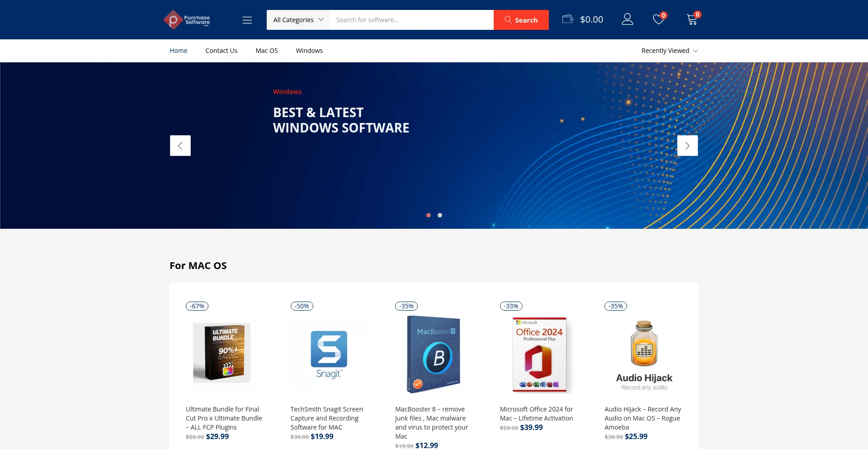Click the $39.99 Office price

(532, 427)
